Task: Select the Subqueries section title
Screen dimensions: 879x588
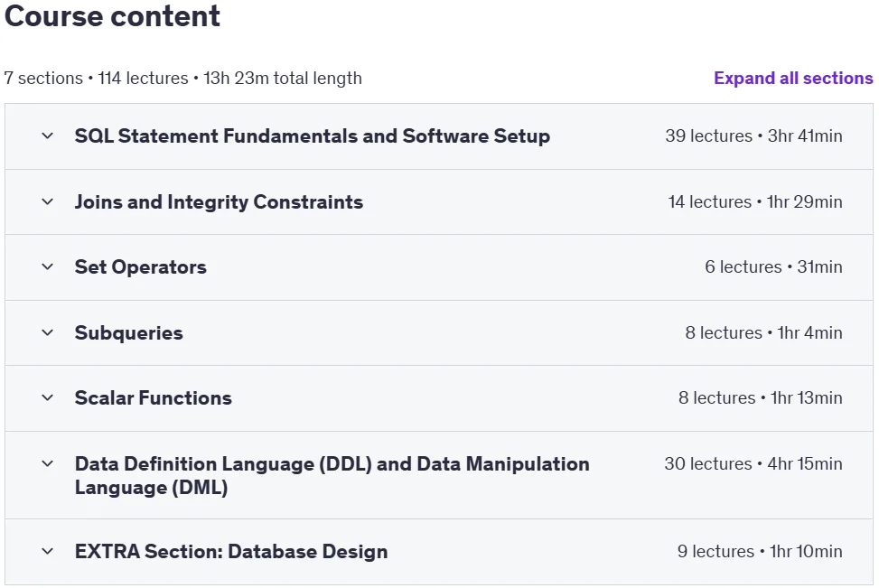Action: [x=129, y=333]
